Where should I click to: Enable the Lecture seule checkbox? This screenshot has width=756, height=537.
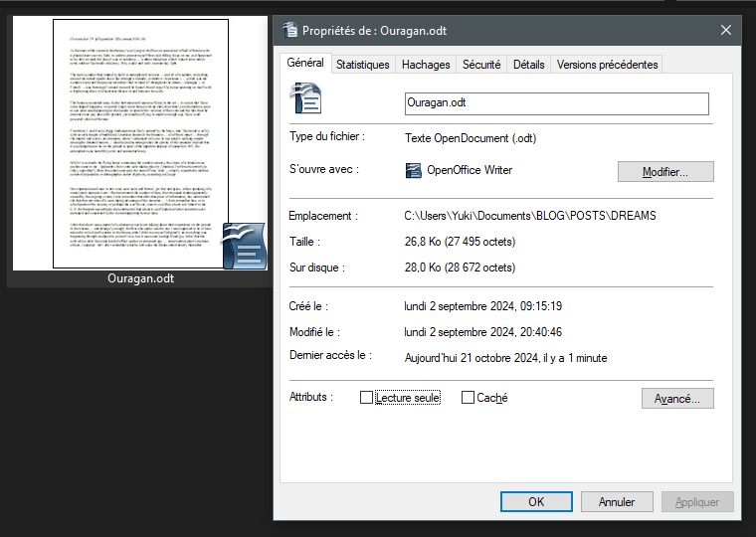[x=366, y=398]
